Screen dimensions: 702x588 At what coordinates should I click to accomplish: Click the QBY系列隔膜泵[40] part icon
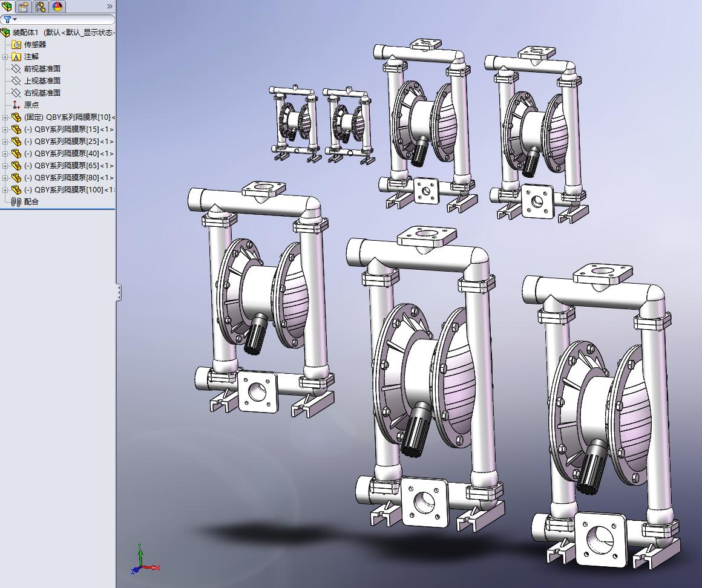(x=16, y=154)
